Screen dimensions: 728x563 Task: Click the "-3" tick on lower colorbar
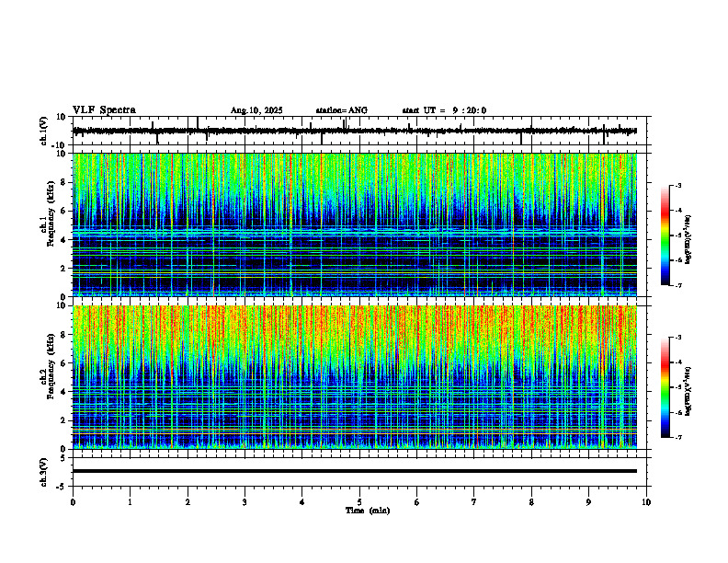678,338
